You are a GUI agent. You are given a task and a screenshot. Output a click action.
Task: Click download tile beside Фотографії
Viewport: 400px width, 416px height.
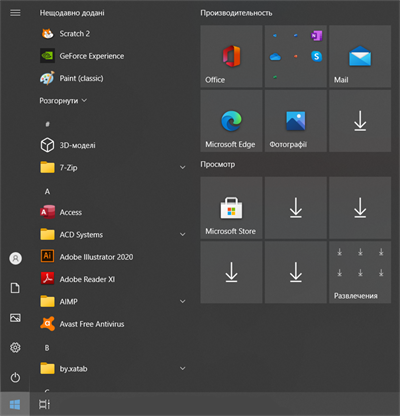(360, 121)
